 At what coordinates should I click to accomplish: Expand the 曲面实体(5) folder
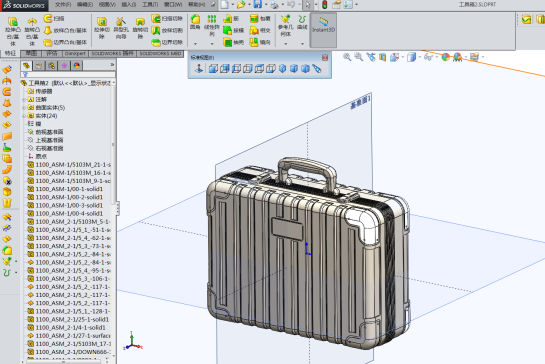point(24,108)
